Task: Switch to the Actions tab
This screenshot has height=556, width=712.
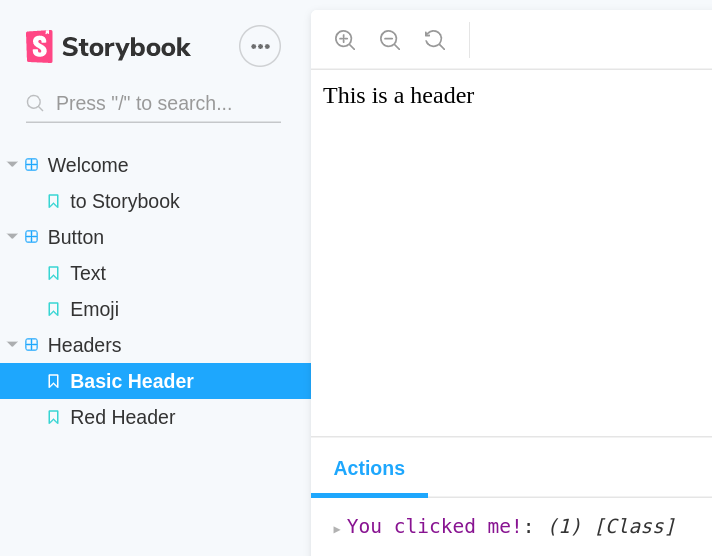Action: (x=369, y=468)
